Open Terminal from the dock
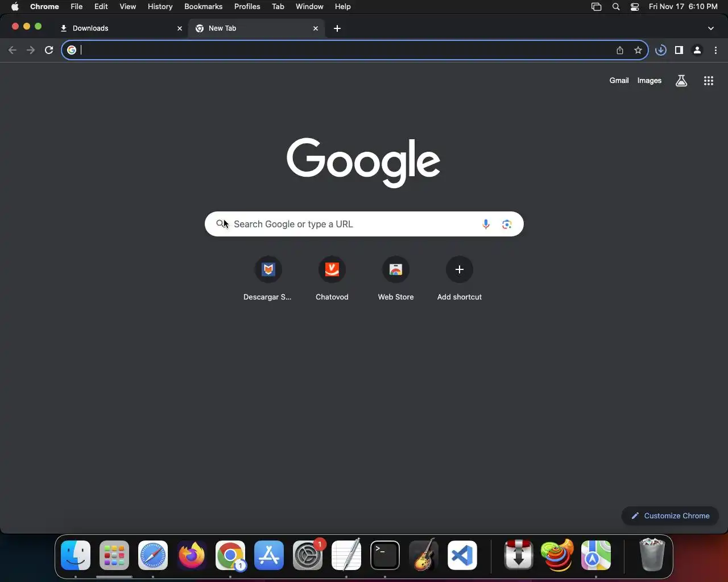 pos(385,555)
